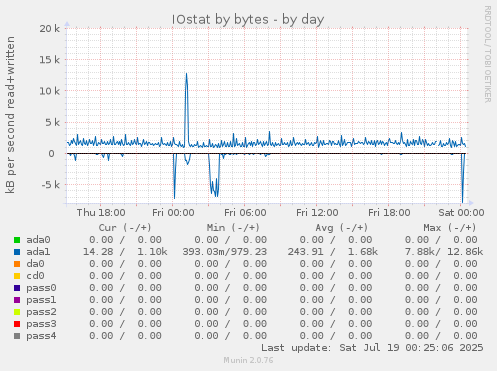This screenshot has height=371, width=497.
Task: Click the 'kB per second read+written' axis title
Action: point(10,115)
